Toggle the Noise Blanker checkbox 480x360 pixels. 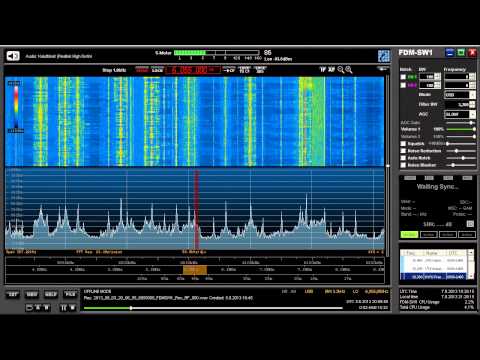pyautogui.click(x=403, y=165)
